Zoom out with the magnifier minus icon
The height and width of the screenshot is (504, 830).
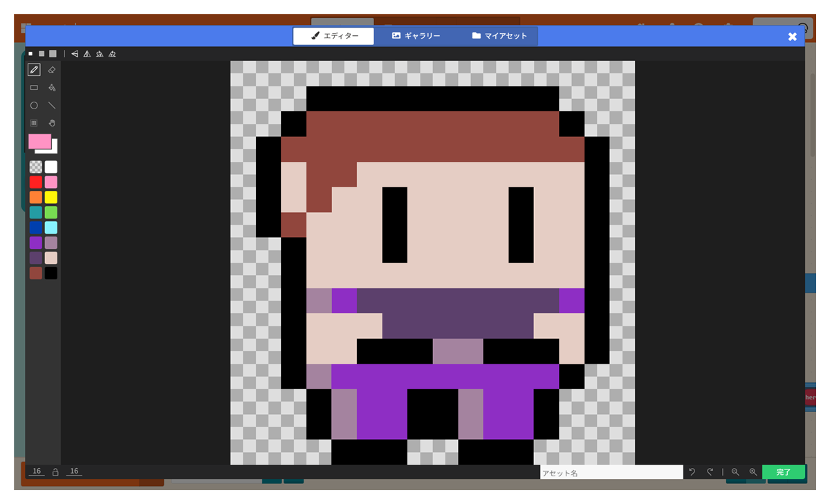point(735,472)
